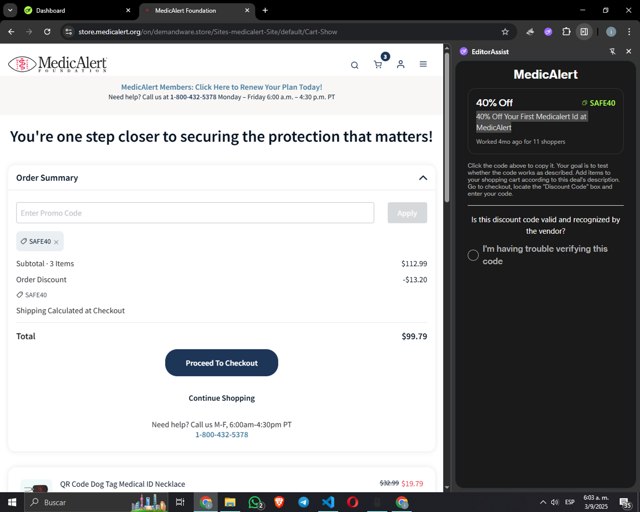Image resolution: width=640 pixels, height=512 pixels.
Task: Click the -$13.20 order discount value
Action: pos(415,280)
